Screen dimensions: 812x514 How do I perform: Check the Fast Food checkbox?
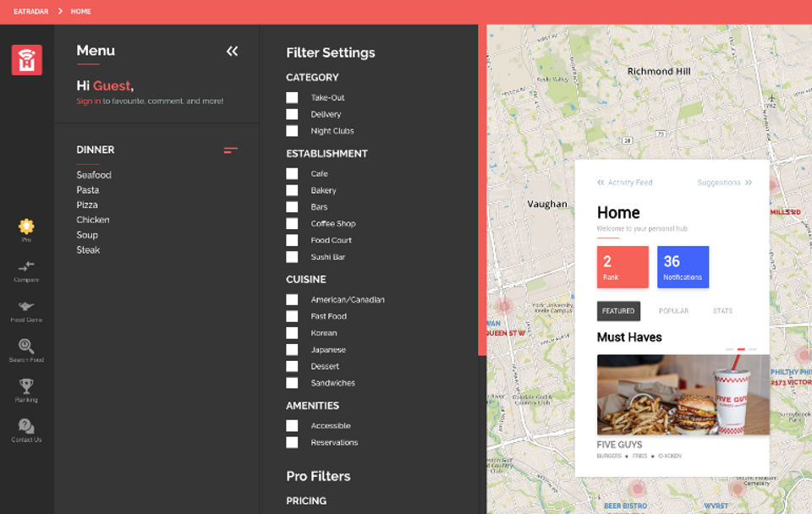click(292, 315)
